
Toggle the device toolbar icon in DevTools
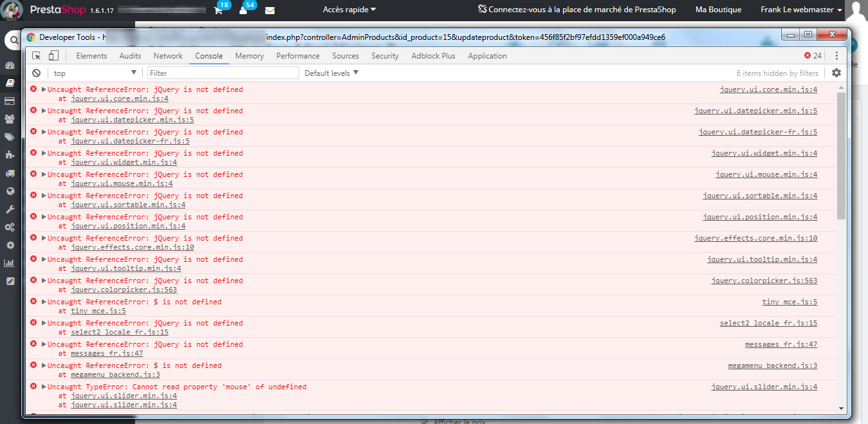[54, 56]
